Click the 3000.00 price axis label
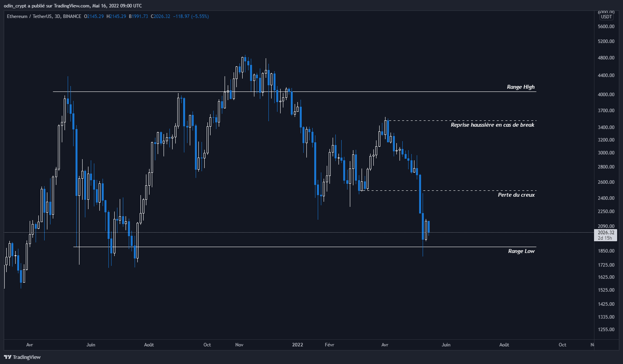 (x=606, y=153)
